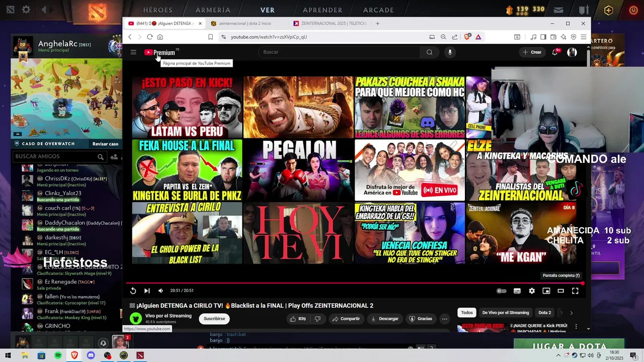This screenshot has width=644, height=362.
Task: Click the Compartir share button
Action: pyautogui.click(x=346, y=319)
